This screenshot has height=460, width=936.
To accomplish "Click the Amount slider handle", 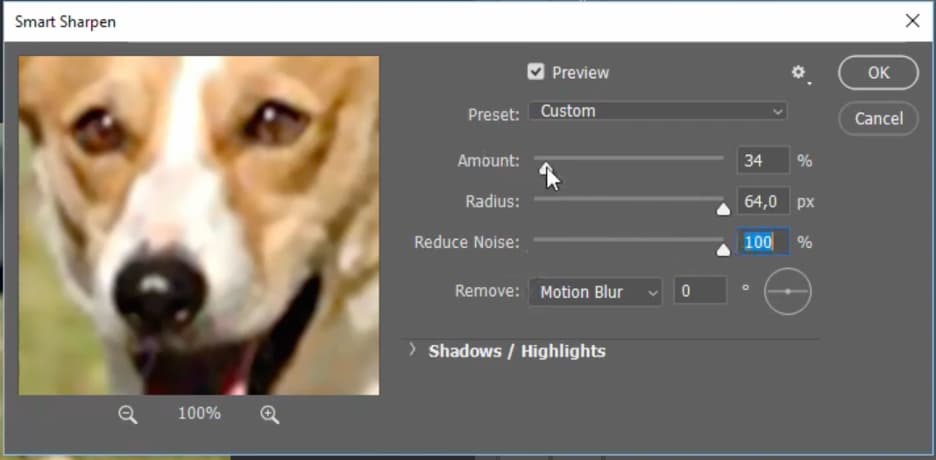I will (x=545, y=168).
